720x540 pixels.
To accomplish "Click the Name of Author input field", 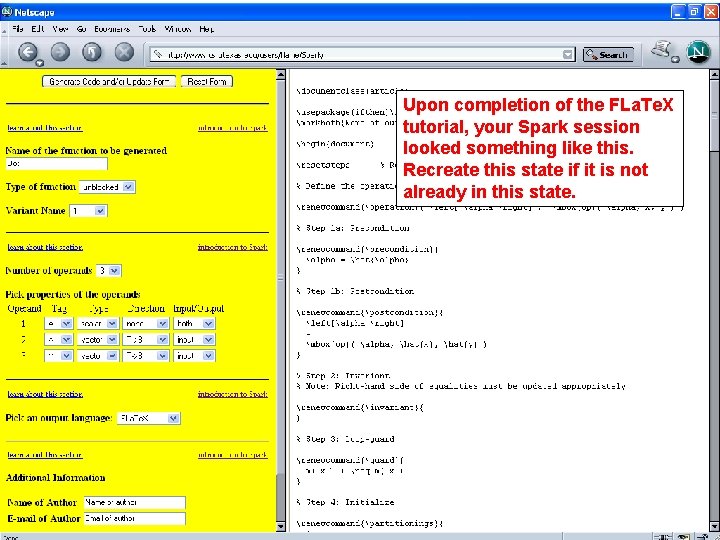I will pos(135,502).
